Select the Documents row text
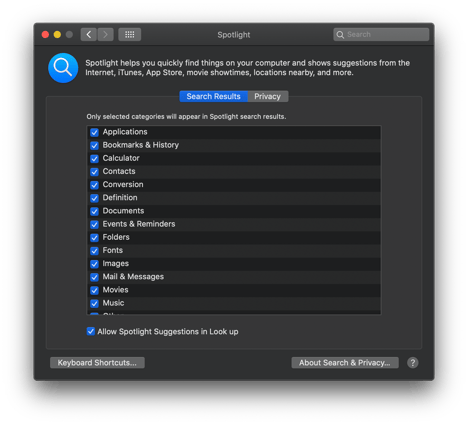The height and width of the screenshot is (425, 468). click(123, 211)
